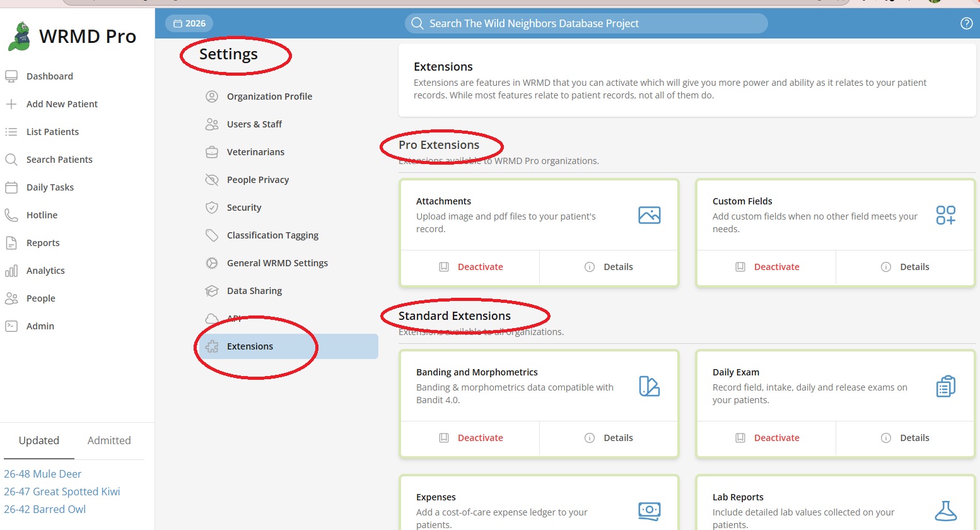Image resolution: width=980 pixels, height=530 pixels.
Task: Click the Classification Tagging tag icon
Action: [212, 235]
